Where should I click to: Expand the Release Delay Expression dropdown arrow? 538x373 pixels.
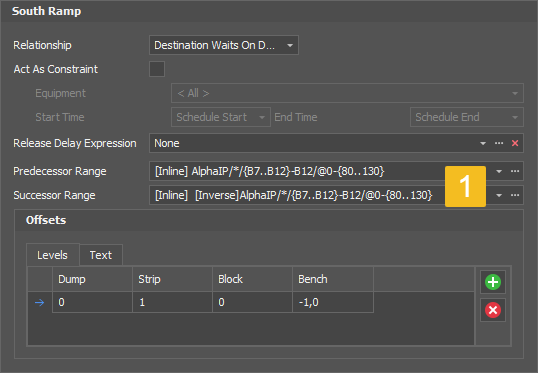[483, 143]
